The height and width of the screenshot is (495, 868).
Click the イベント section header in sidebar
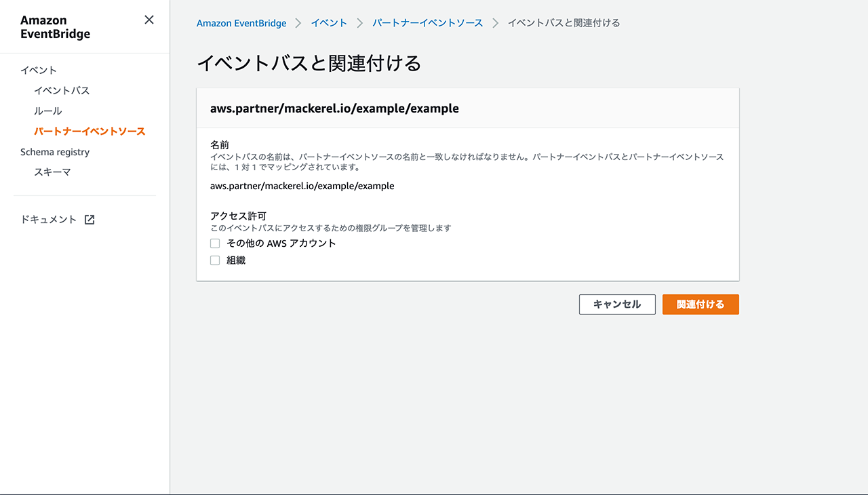[x=39, y=71]
